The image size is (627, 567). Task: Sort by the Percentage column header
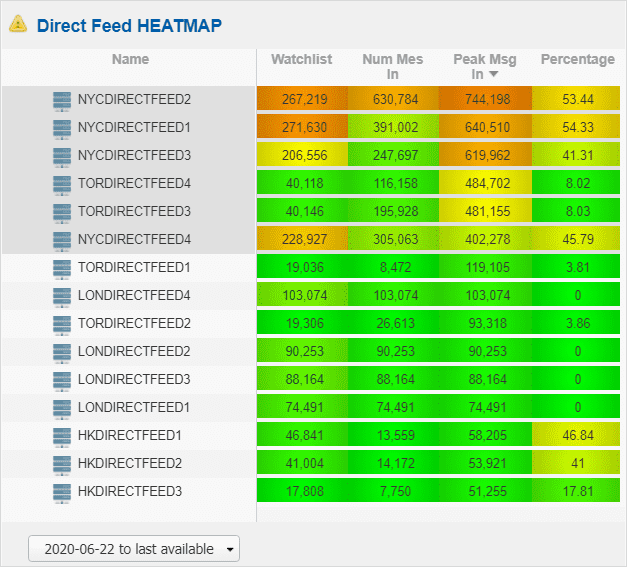coord(578,59)
